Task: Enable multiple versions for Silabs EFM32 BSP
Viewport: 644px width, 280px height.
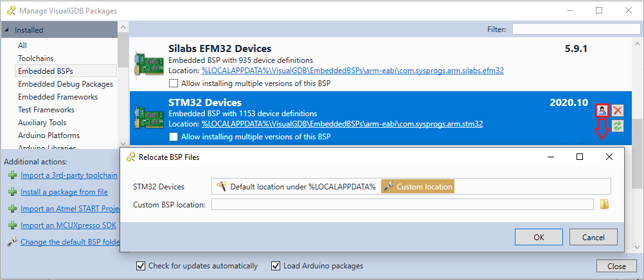Action: pos(174,83)
